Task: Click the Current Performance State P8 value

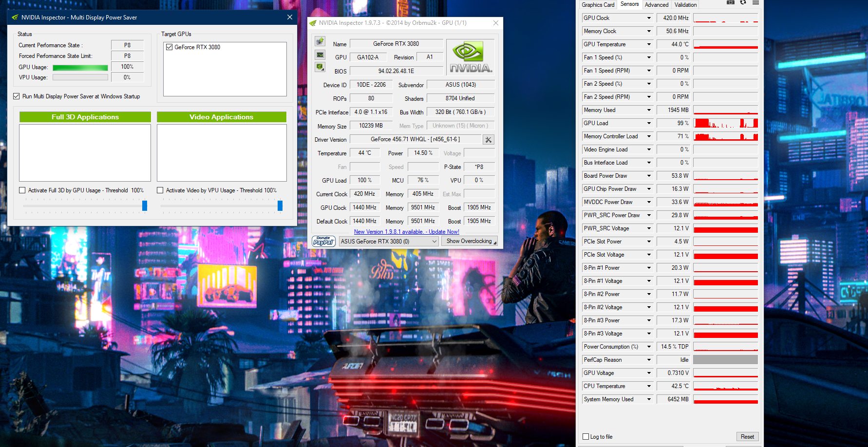Action: (x=127, y=45)
